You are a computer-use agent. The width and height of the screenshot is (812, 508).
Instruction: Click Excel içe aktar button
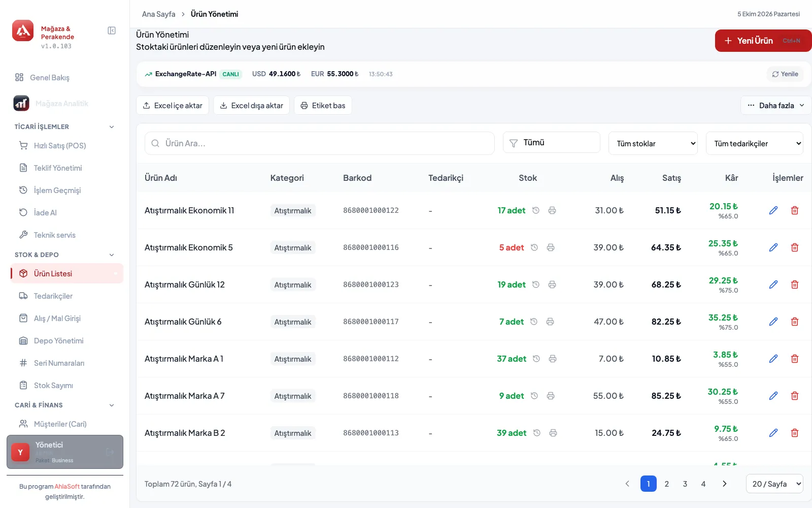coord(173,105)
